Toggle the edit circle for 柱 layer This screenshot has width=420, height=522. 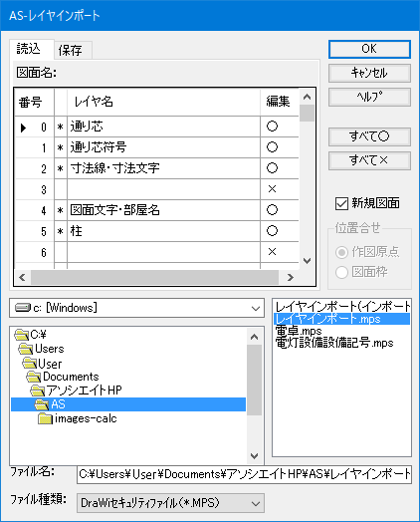[272, 231]
